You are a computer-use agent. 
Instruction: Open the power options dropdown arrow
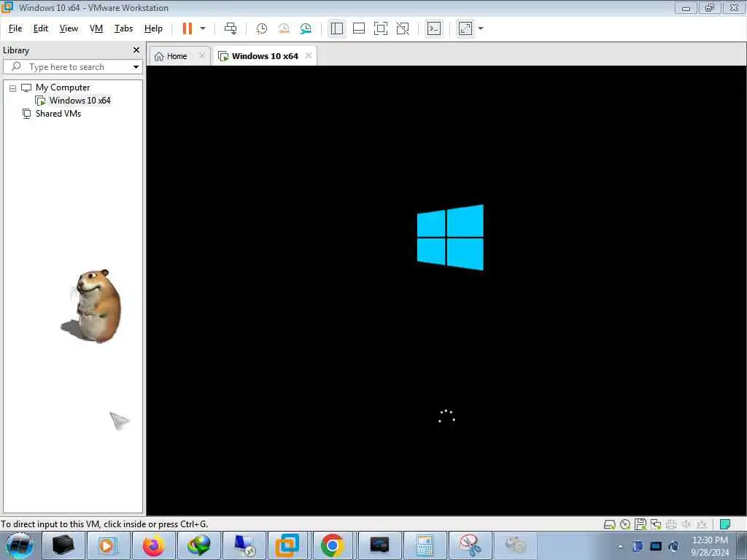[x=203, y=28]
